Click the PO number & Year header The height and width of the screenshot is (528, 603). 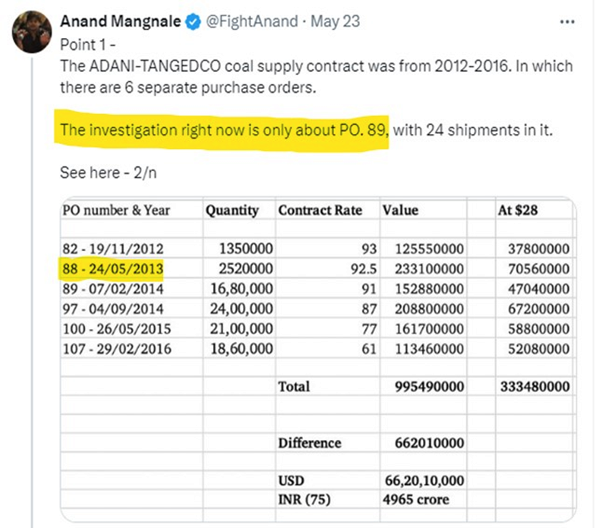click(x=116, y=210)
